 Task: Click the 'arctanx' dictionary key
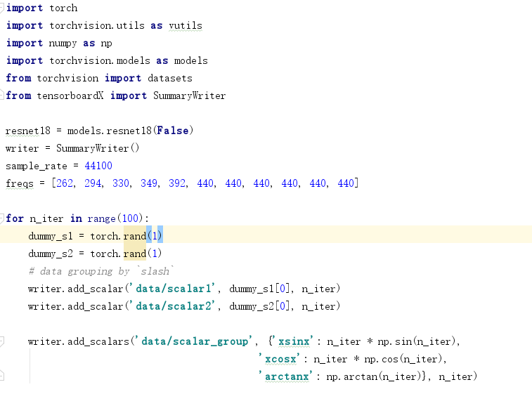tap(287, 376)
